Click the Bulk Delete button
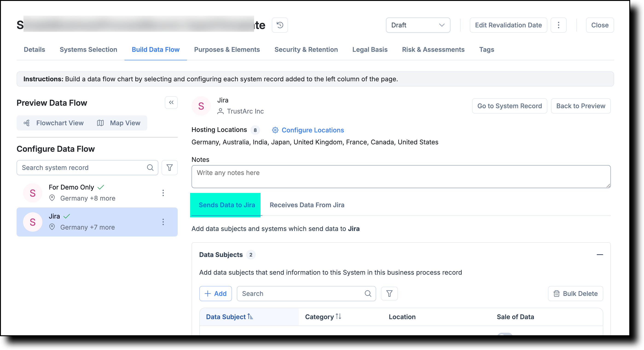Viewport: 644px width, 350px height. (575, 293)
